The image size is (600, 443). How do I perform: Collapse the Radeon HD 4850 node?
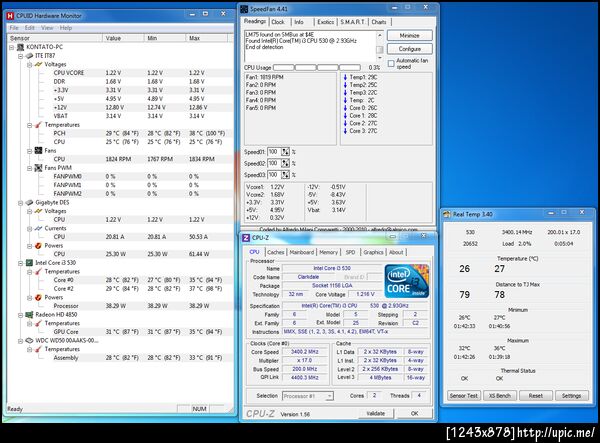tap(21, 315)
